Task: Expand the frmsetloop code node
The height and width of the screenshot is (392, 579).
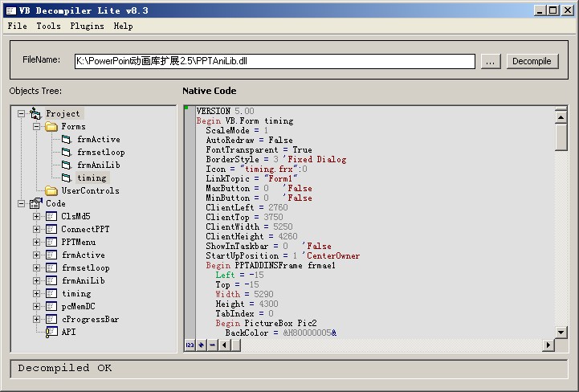Action: click(36, 267)
